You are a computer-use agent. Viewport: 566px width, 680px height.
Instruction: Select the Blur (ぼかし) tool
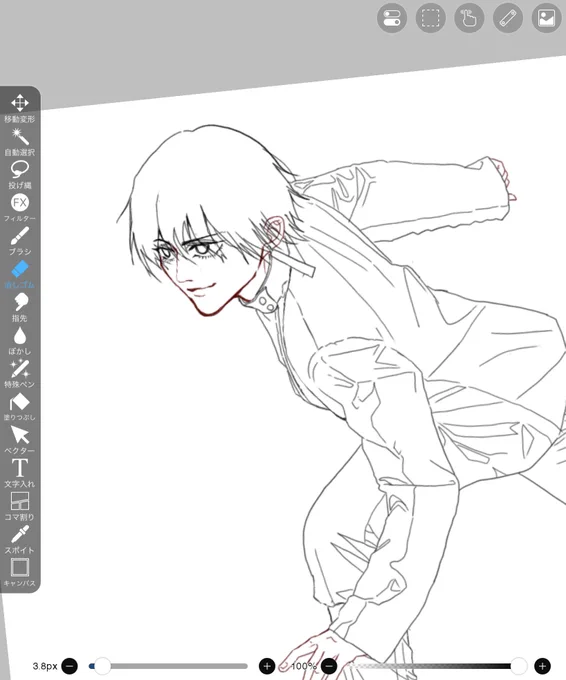pyautogui.click(x=20, y=340)
